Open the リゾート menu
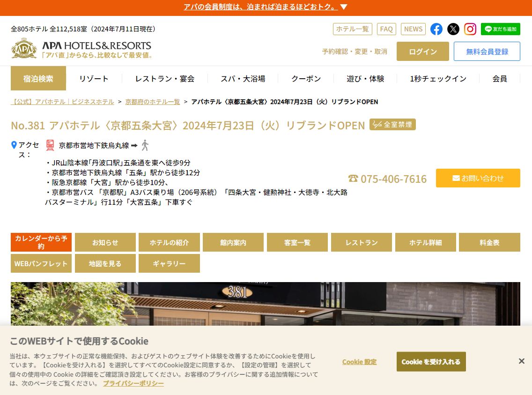This screenshot has width=532, height=395. click(94, 79)
